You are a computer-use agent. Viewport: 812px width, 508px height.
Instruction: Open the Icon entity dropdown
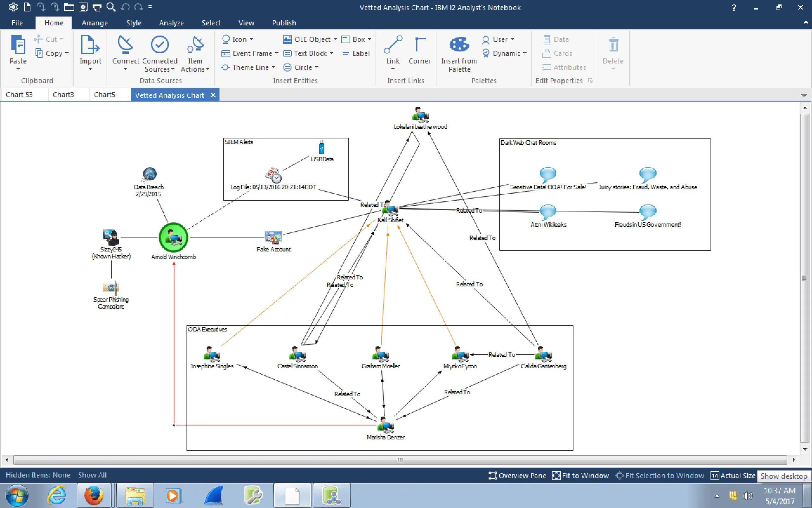point(252,39)
